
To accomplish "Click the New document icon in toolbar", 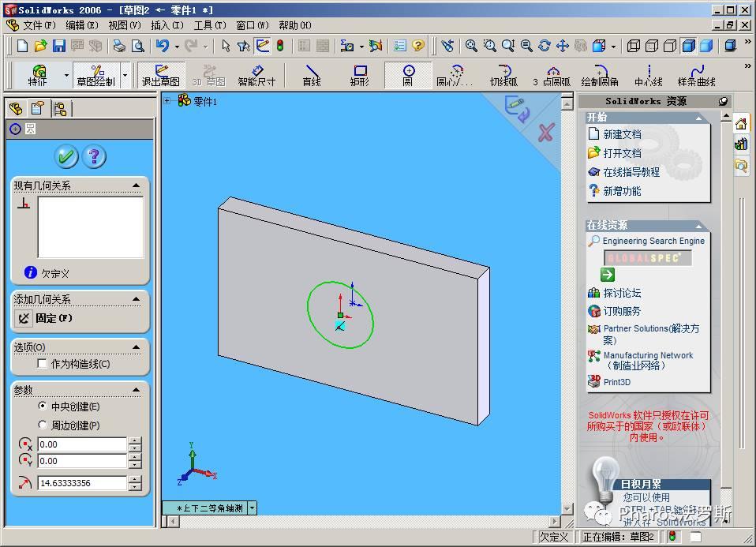I will click(22, 46).
